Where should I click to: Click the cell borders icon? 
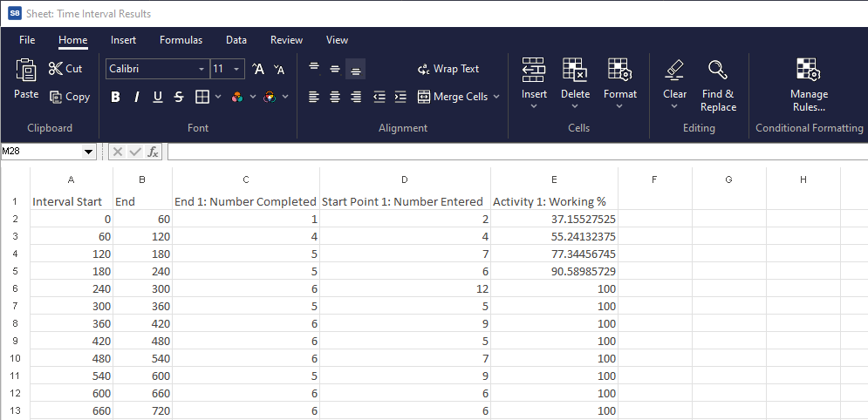[x=202, y=97]
